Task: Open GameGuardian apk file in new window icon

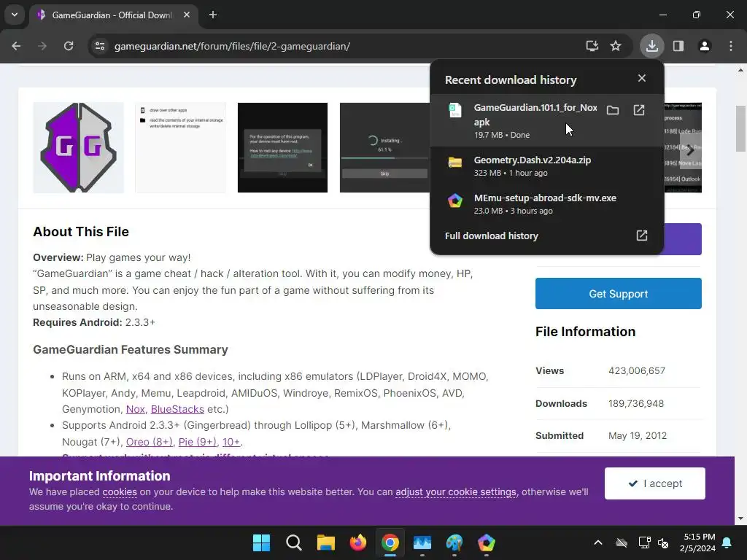Action: tap(639, 111)
